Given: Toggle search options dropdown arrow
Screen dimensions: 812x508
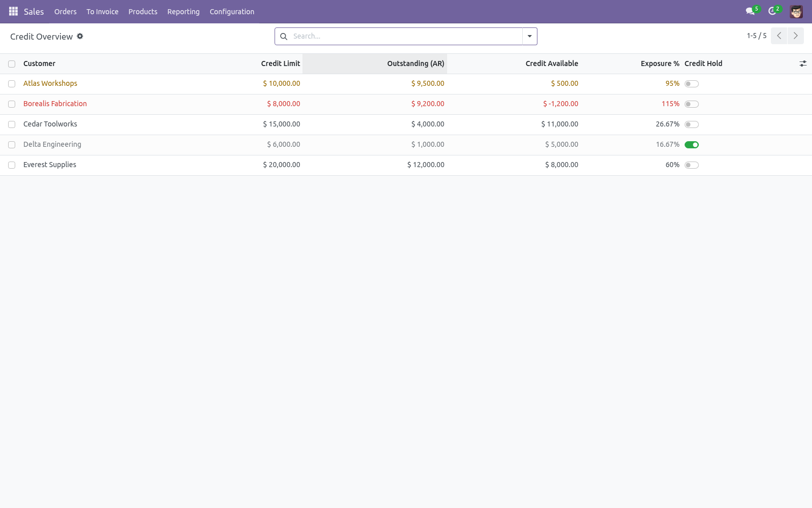Looking at the screenshot, I should [x=529, y=36].
